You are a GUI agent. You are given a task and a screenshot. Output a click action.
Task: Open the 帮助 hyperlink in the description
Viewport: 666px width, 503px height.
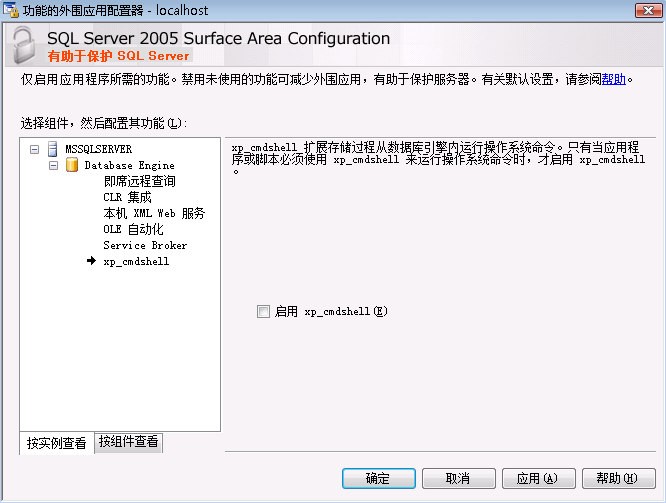pos(614,79)
